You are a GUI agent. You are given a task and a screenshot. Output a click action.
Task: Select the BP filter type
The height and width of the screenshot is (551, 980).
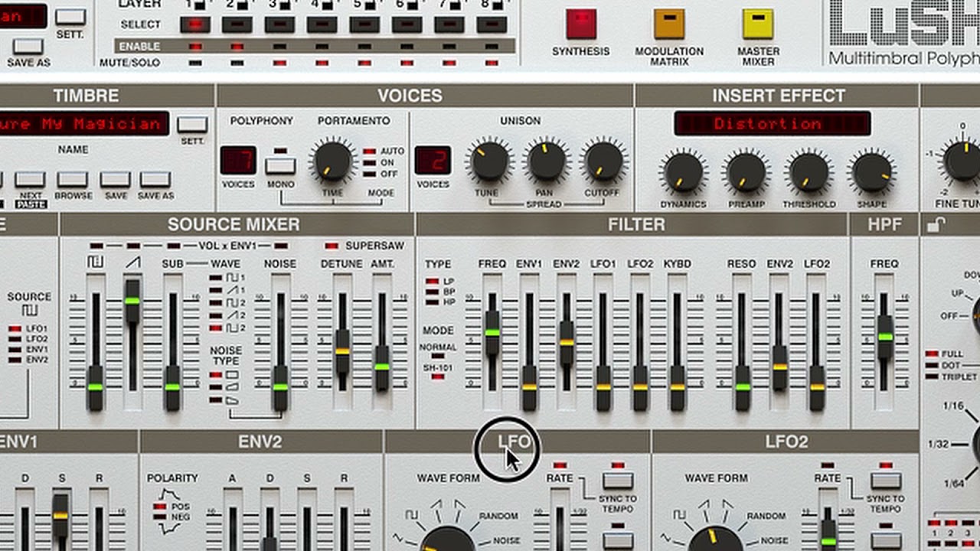[x=433, y=292]
